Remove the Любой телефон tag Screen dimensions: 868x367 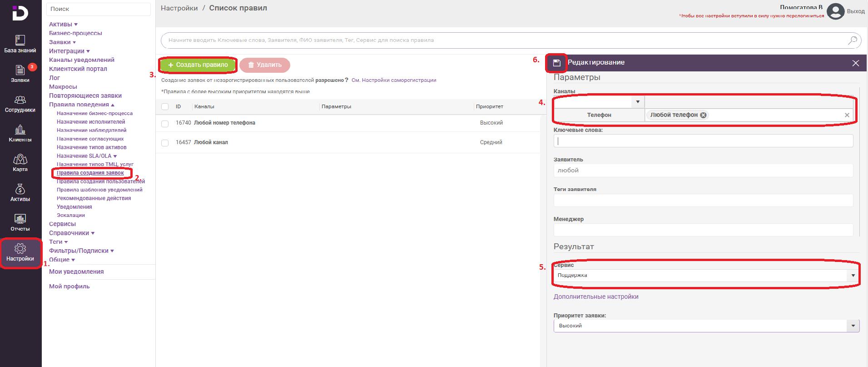(x=703, y=115)
